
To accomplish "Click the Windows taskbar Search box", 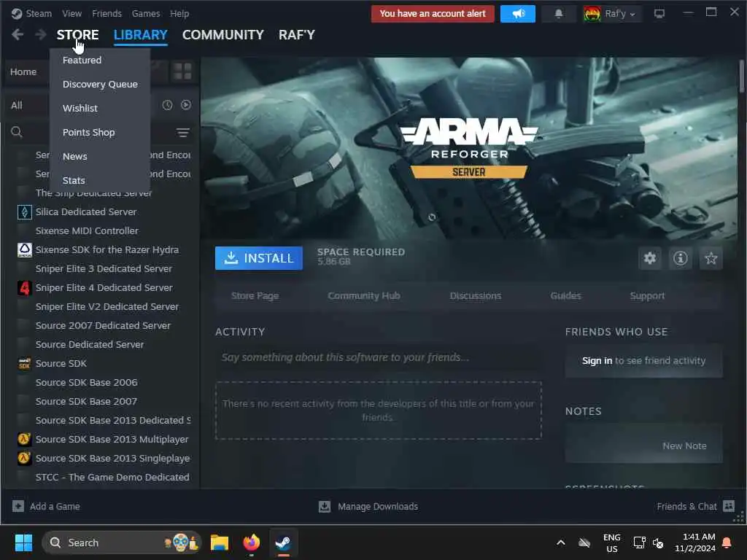I will [x=122, y=542].
